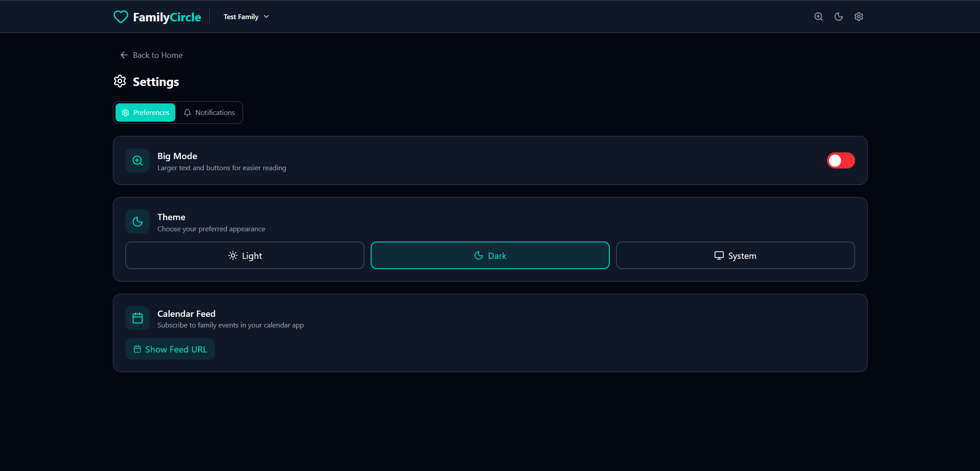This screenshot has width=980, height=471.
Task: Click the Big Mode magnifier icon
Action: (x=137, y=160)
